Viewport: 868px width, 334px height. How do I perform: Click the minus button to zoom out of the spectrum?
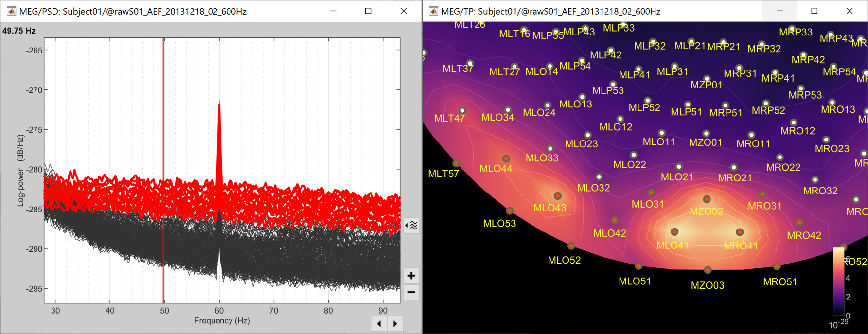click(411, 293)
